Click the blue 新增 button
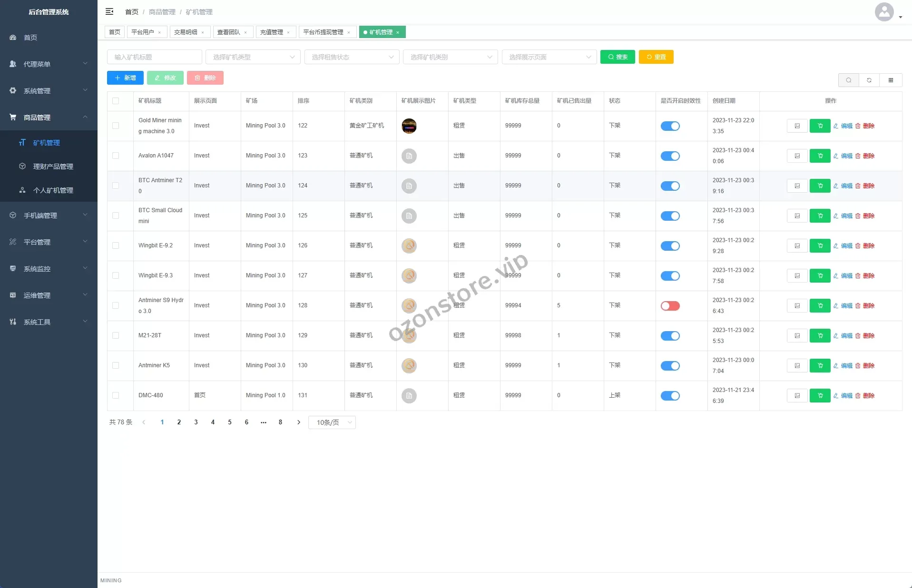The image size is (912, 588). [125, 78]
